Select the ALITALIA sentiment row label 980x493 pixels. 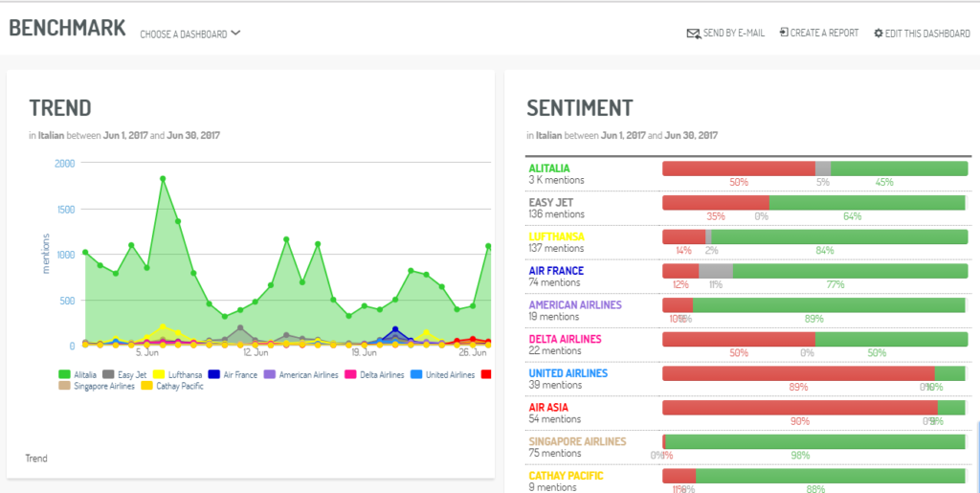pyautogui.click(x=549, y=168)
